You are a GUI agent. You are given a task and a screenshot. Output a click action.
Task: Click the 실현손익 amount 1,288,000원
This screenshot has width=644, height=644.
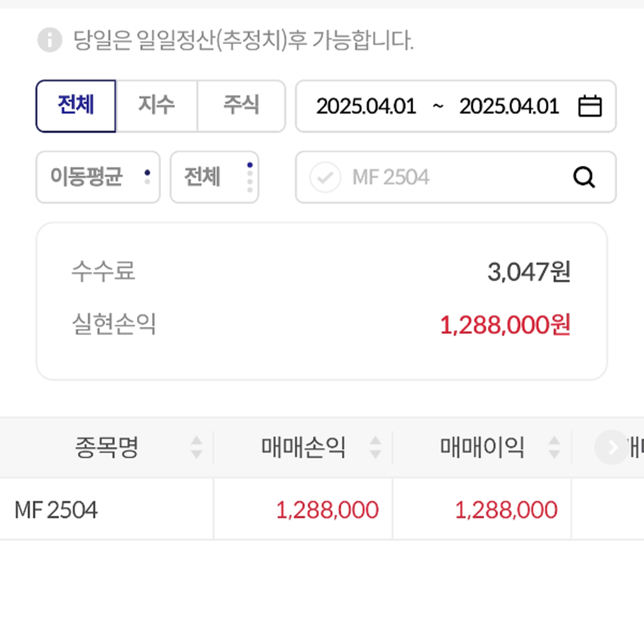pyautogui.click(x=505, y=325)
